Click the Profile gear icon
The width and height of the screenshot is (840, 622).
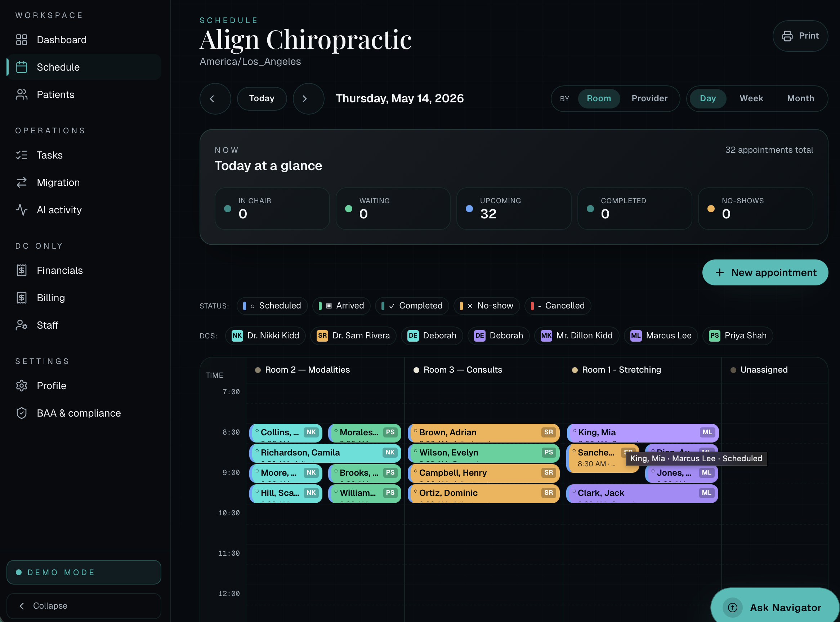pos(22,386)
